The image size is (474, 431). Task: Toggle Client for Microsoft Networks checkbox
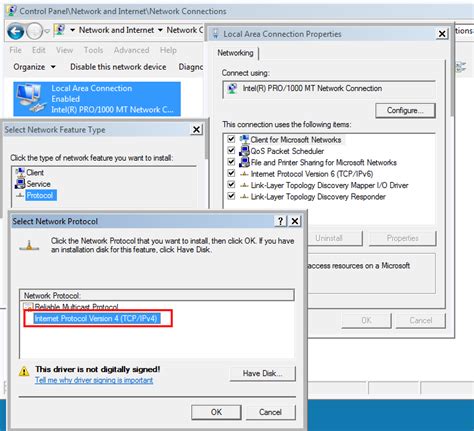point(231,139)
